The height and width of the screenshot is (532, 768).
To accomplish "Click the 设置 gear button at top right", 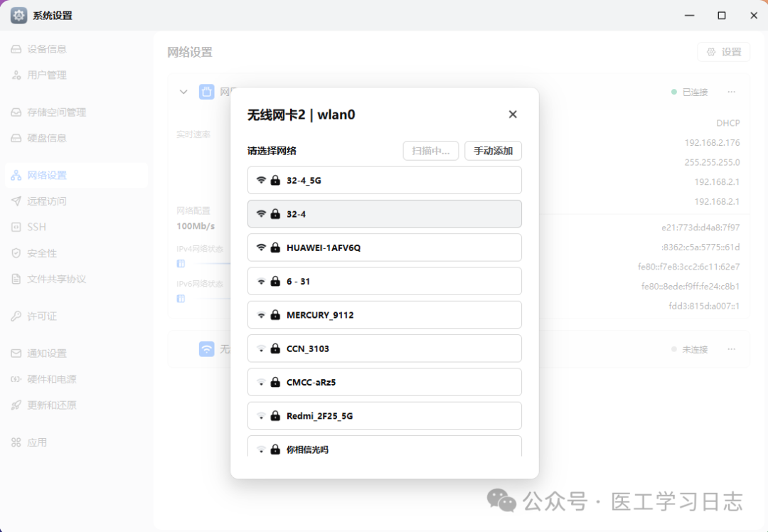I will coord(724,52).
